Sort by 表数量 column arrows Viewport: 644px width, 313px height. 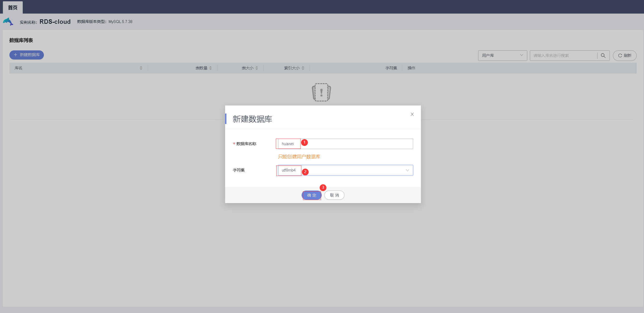pyautogui.click(x=210, y=68)
